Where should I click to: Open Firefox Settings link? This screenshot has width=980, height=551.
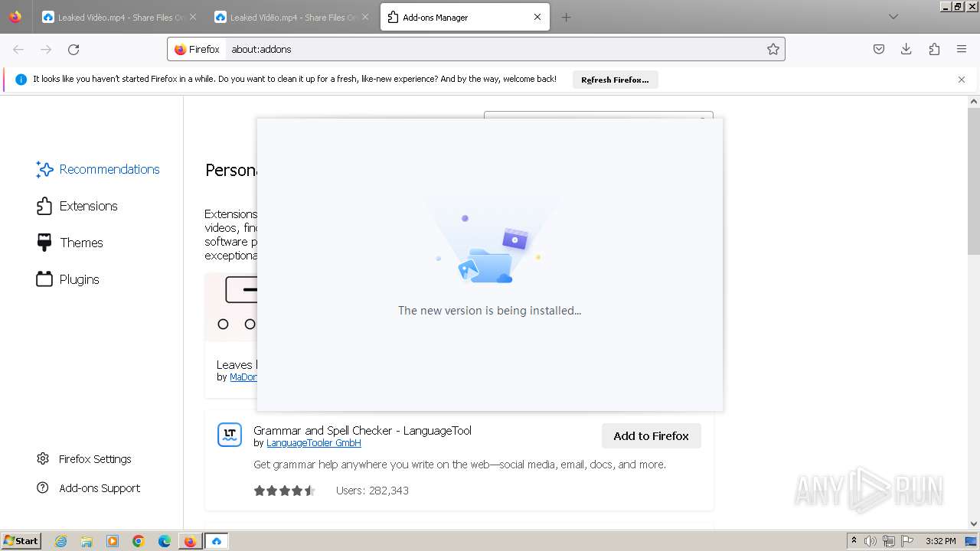pyautogui.click(x=84, y=459)
